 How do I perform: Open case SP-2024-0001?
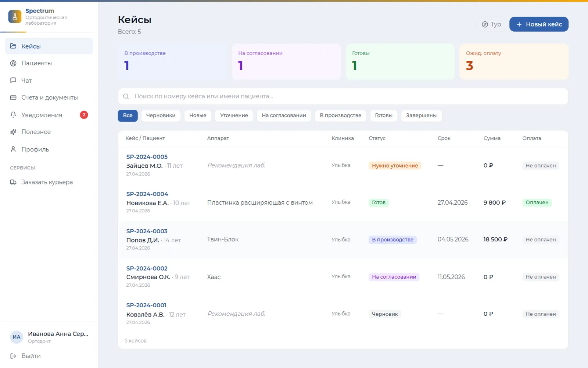pos(146,305)
